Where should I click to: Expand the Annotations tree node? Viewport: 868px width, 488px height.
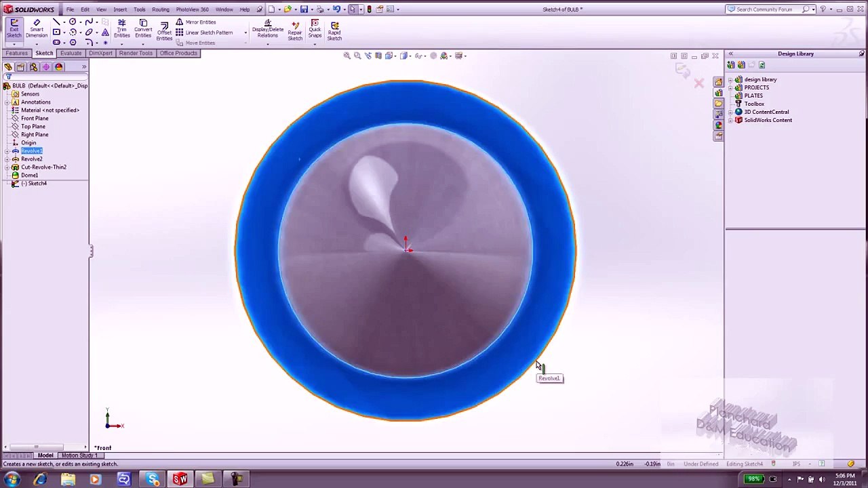(x=7, y=102)
